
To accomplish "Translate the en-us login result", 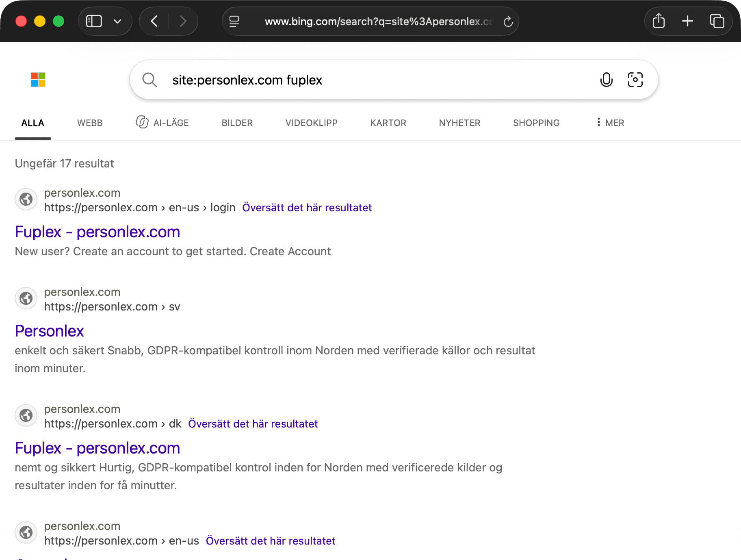I will (307, 208).
